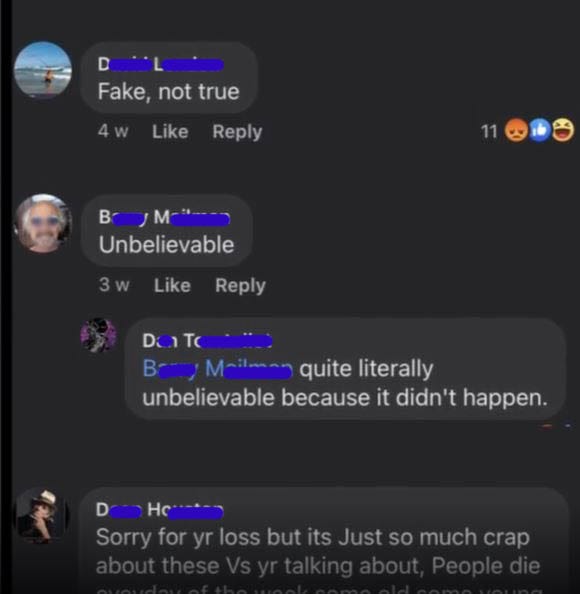Reply to the 'Fake, not true' comment
Screen dimensions: 580x594
point(237,132)
